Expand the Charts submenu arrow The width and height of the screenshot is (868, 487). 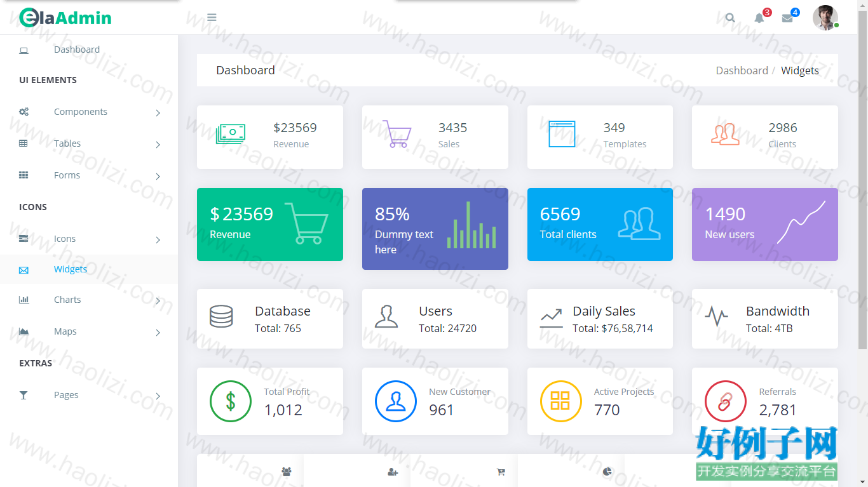click(x=158, y=301)
